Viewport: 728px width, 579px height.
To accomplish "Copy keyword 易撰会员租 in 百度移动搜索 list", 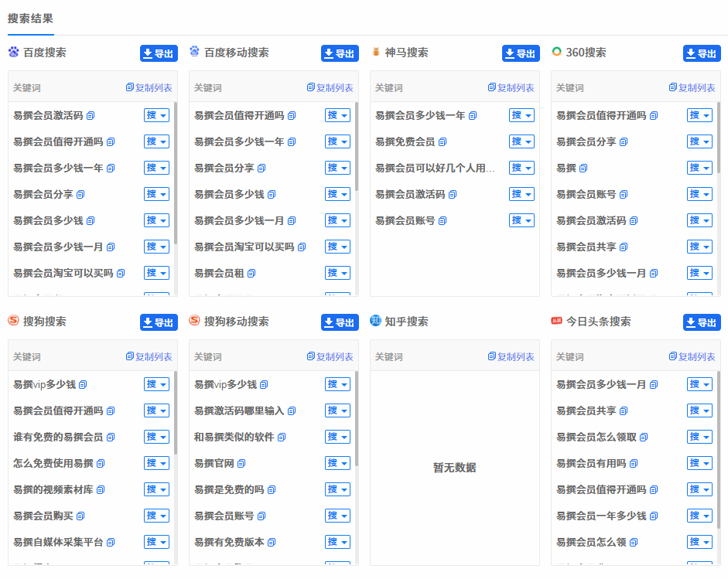I will point(251,273).
